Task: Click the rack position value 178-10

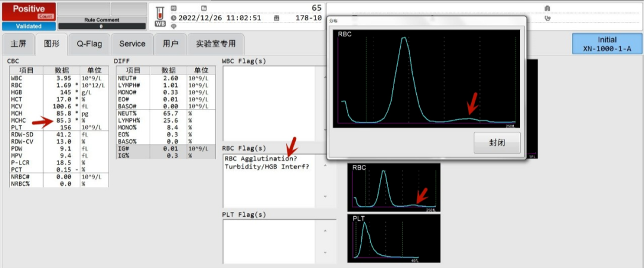Action: (308, 18)
